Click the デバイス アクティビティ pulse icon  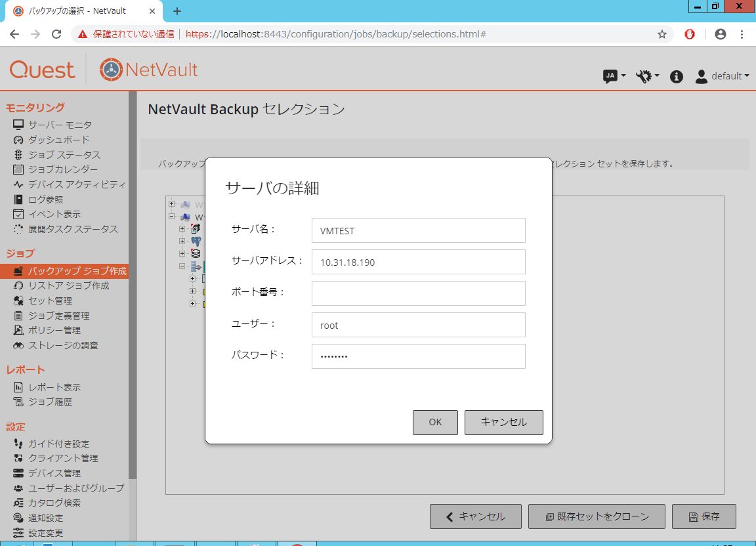coord(18,184)
